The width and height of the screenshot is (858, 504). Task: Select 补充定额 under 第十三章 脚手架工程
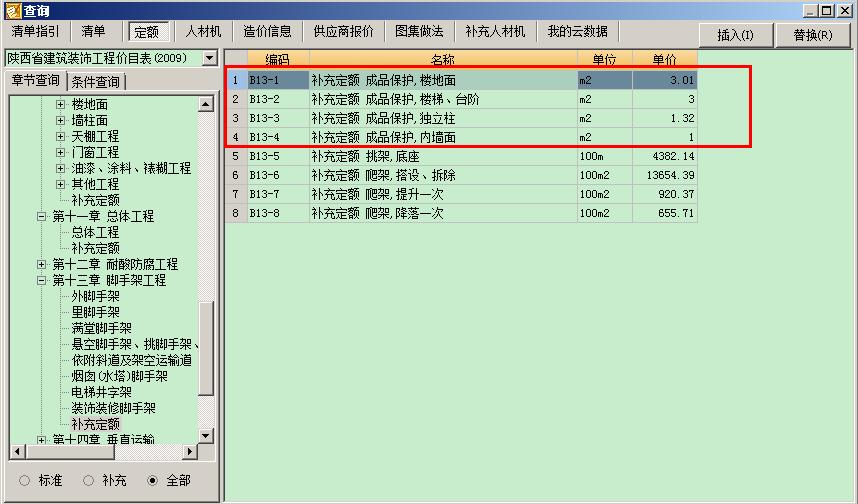click(96, 424)
